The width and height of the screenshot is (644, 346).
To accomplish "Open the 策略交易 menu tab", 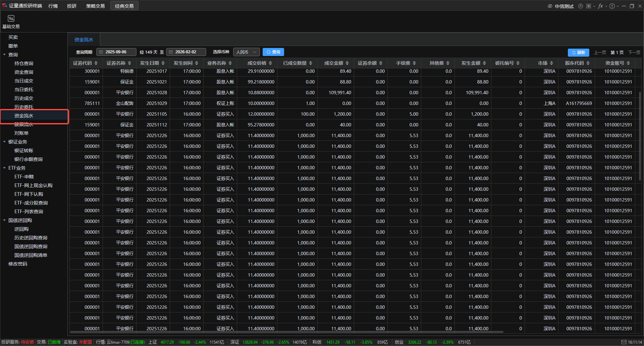I will pos(95,6).
